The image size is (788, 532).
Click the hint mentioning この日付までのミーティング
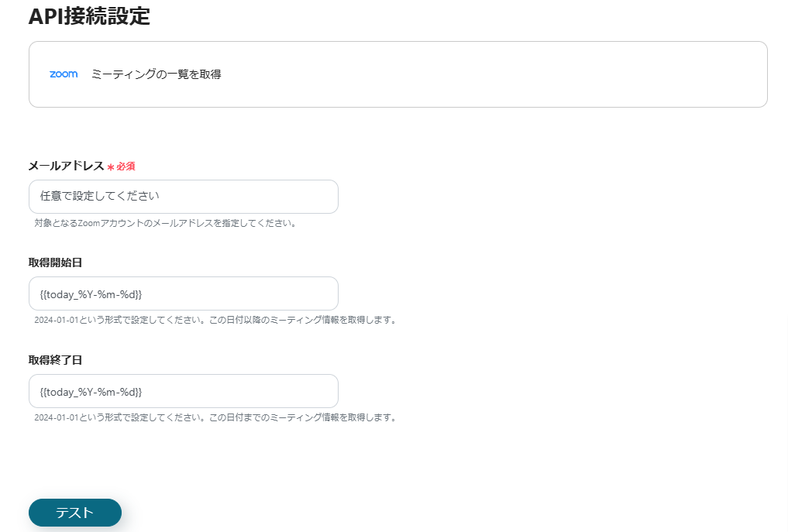coord(215,417)
